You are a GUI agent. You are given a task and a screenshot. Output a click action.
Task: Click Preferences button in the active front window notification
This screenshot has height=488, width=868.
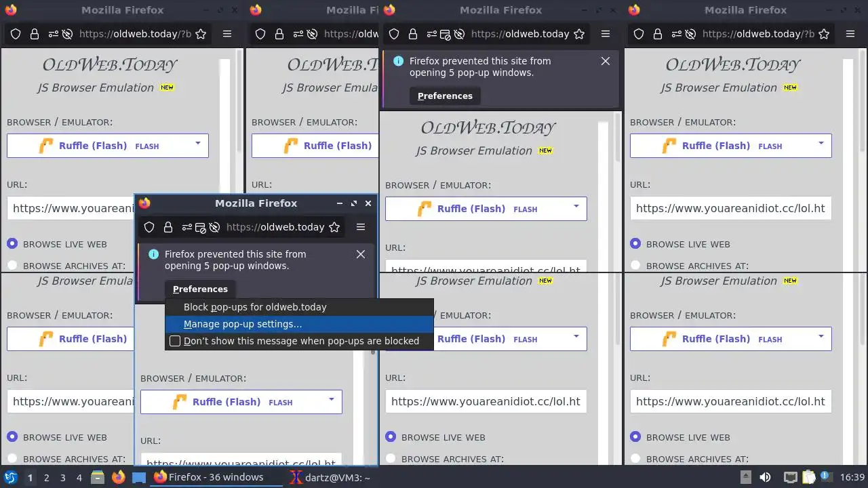click(x=200, y=289)
